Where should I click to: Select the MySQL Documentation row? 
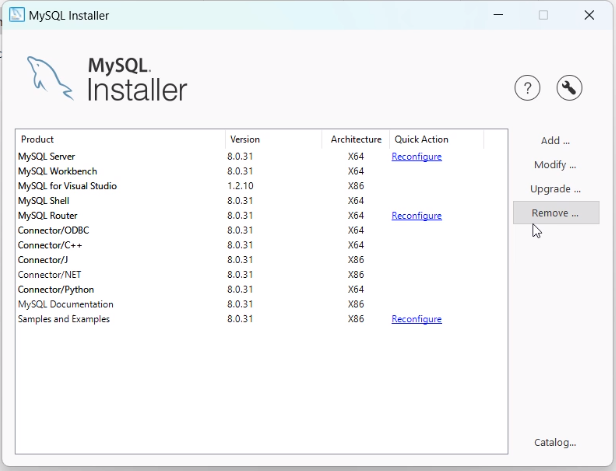click(x=261, y=304)
